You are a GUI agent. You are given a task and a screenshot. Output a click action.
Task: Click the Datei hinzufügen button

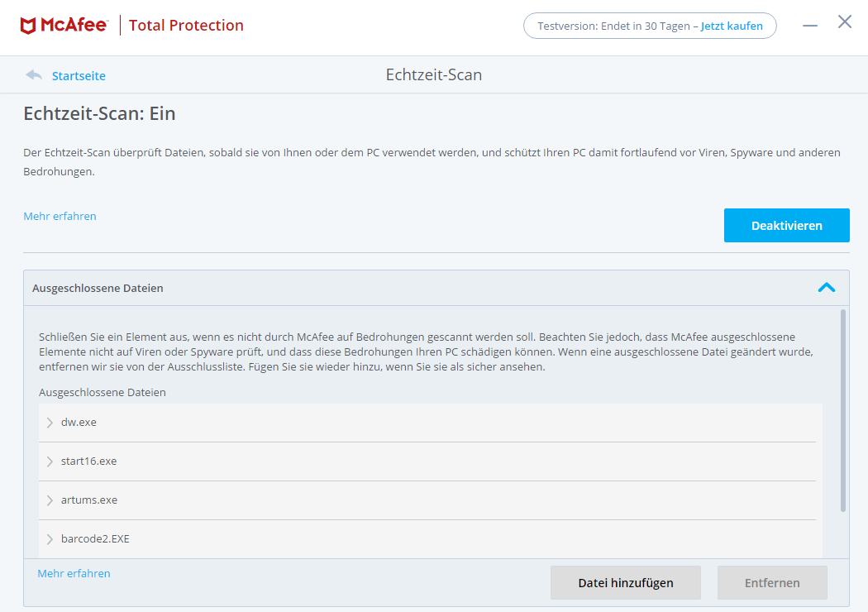[626, 583]
